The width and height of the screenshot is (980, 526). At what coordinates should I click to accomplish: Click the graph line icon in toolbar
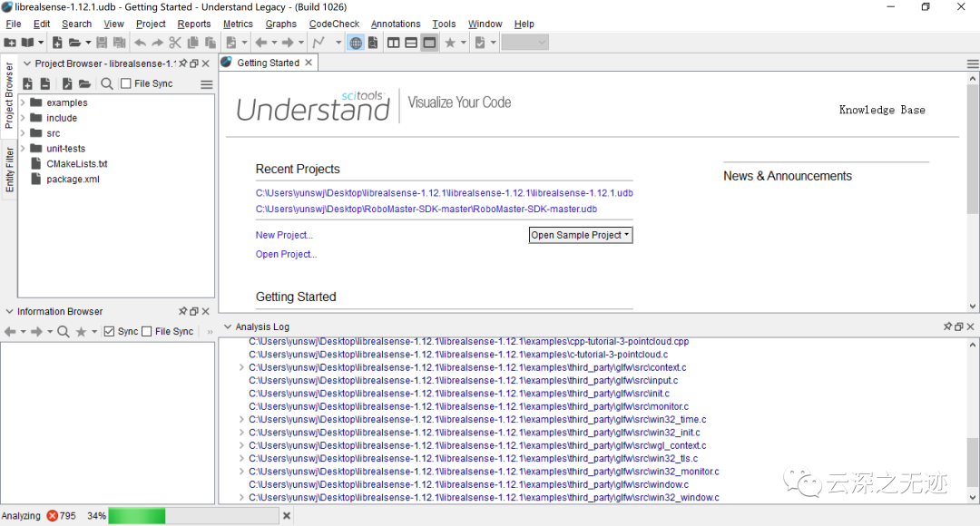(318, 43)
